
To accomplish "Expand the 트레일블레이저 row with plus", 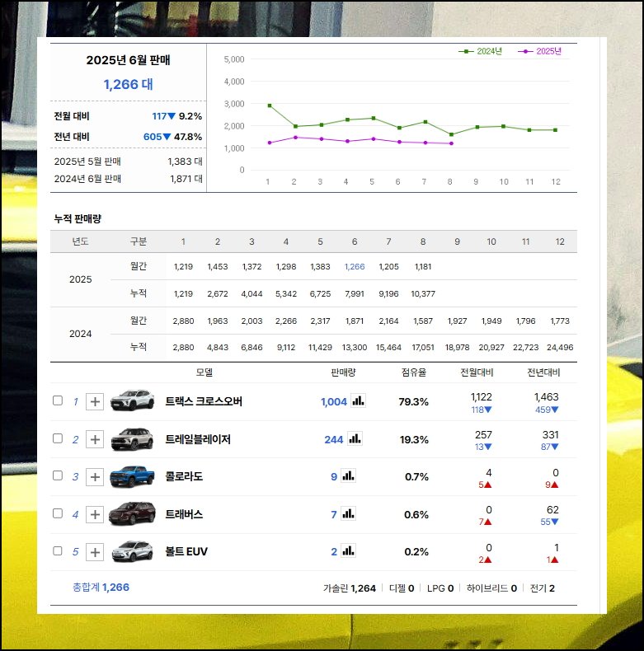I will (95, 439).
